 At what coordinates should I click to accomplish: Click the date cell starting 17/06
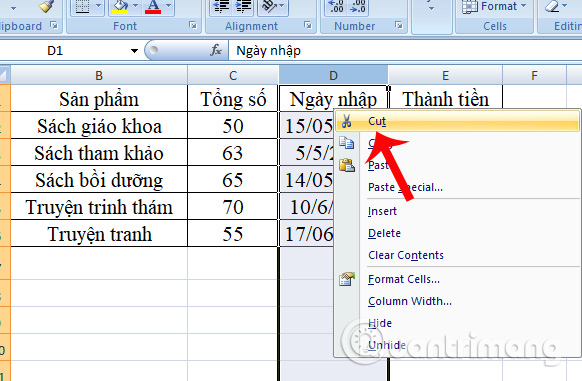pos(307,234)
